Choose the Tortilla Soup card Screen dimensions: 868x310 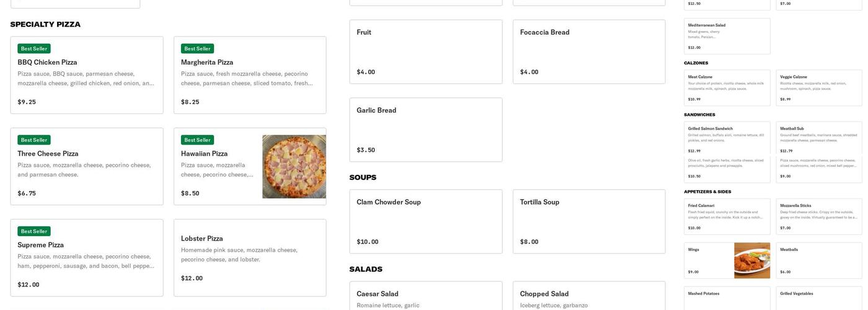589,221
